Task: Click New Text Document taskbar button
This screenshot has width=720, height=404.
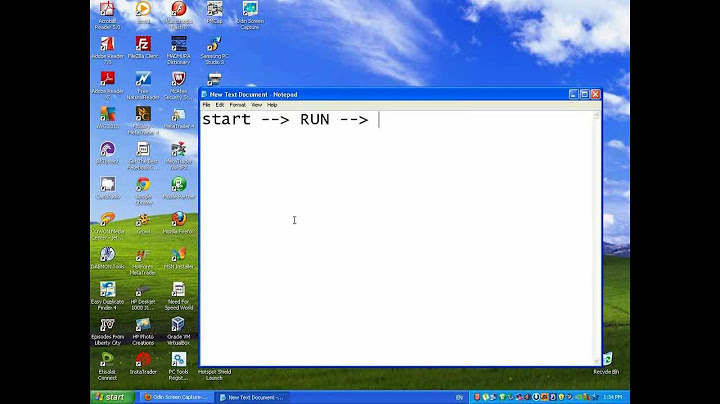Action: 252,397
